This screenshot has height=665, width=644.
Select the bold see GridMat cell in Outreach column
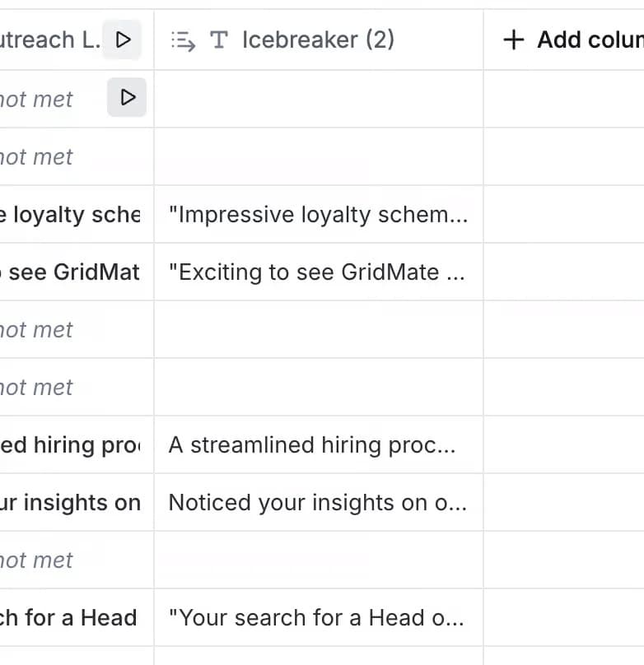pyautogui.click(x=77, y=272)
